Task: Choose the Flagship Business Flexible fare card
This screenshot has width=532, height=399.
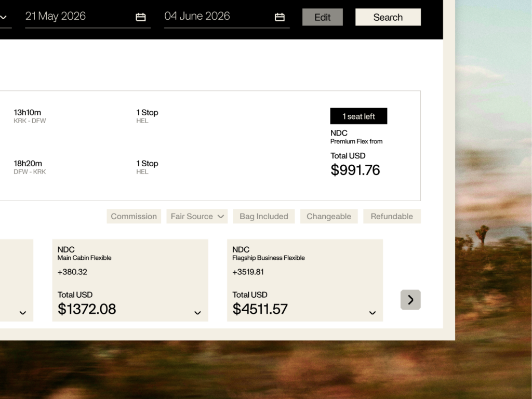Action: coord(305,280)
